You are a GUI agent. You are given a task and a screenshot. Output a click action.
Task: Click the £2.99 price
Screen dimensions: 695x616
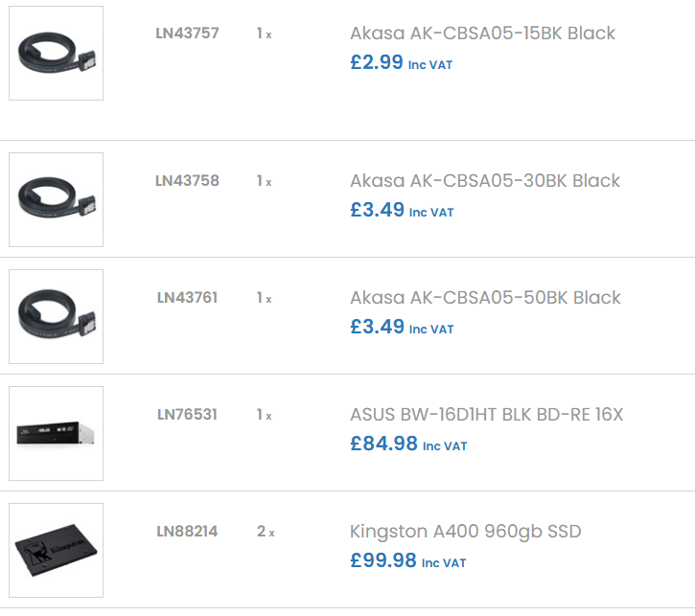pyautogui.click(x=377, y=63)
